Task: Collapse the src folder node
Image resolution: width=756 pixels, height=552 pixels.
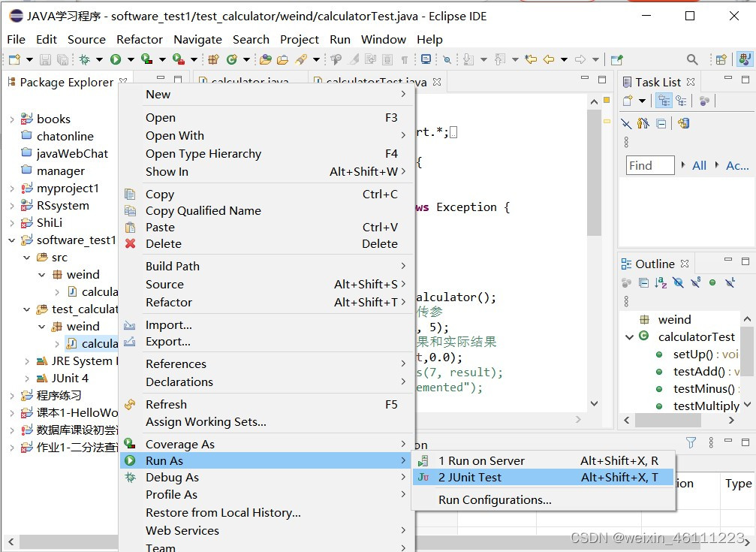Action: click(x=27, y=258)
